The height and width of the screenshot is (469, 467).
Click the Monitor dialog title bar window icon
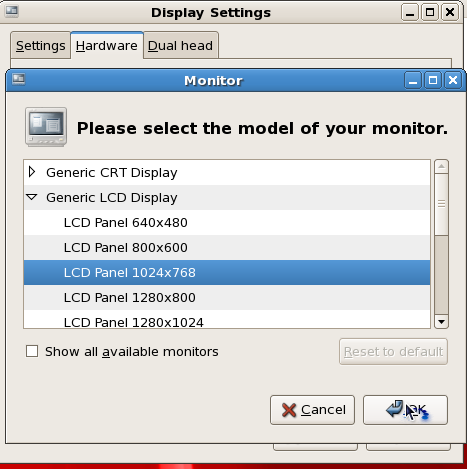pyautogui.click(x=18, y=80)
